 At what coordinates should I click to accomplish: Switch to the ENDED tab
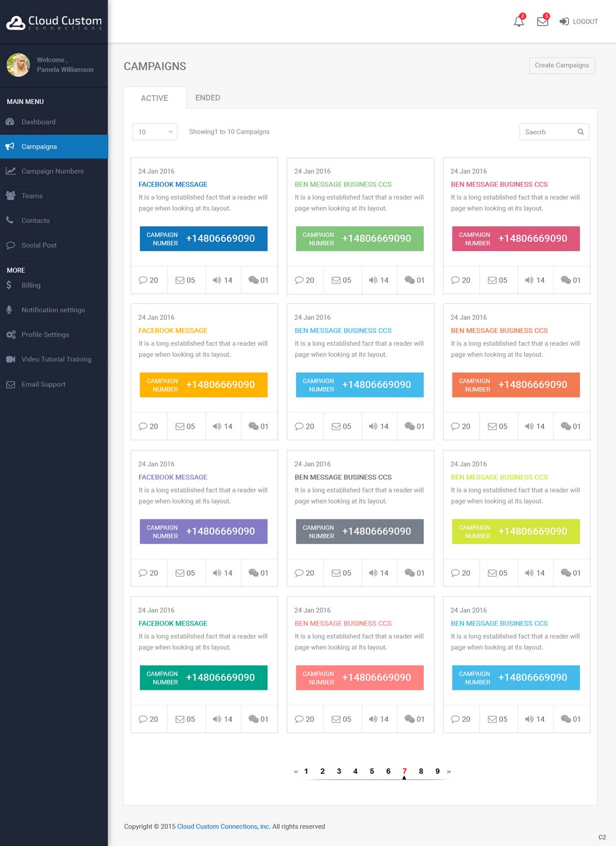click(x=207, y=98)
